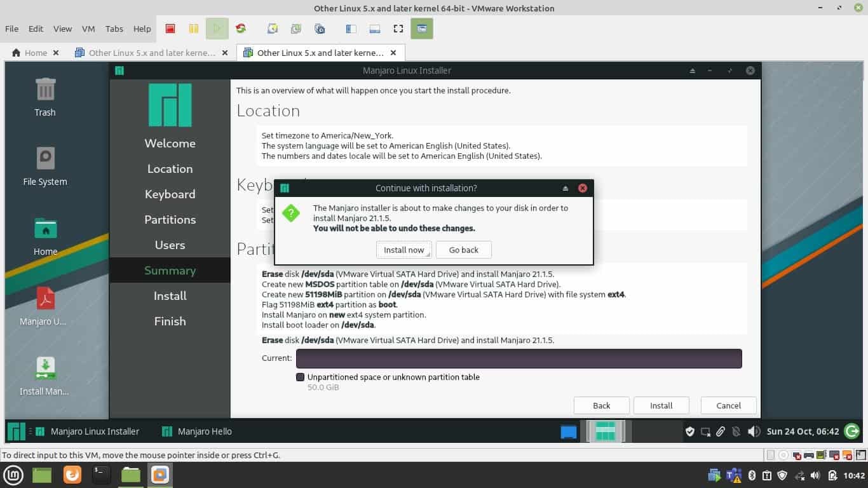Click Go back in the confirmation dialog

[x=464, y=250]
